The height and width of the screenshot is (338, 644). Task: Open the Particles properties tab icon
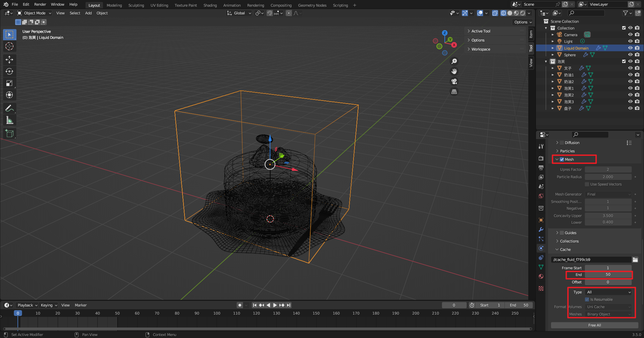[541, 239]
